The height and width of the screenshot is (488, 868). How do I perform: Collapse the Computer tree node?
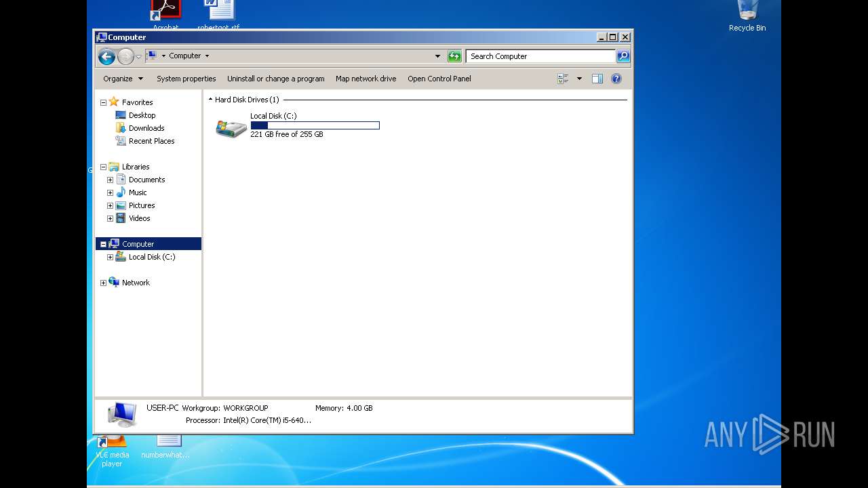[x=103, y=244]
